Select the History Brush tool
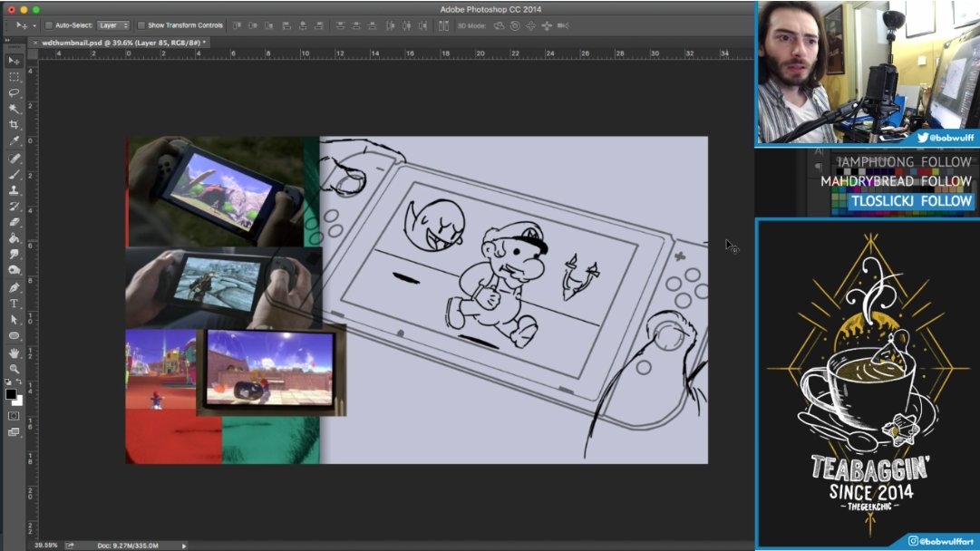 (14, 206)
